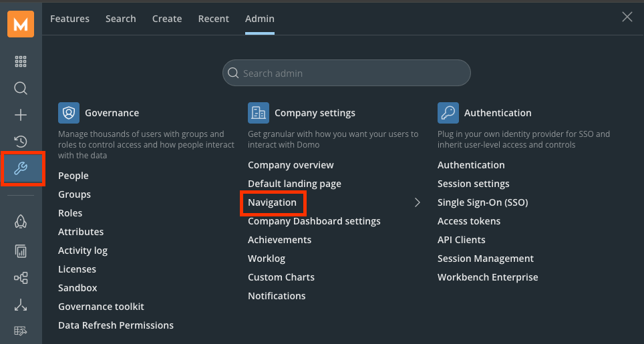Open the sidebar search magnifier icon
The image size is (644, 344).
tap(21, 88)
